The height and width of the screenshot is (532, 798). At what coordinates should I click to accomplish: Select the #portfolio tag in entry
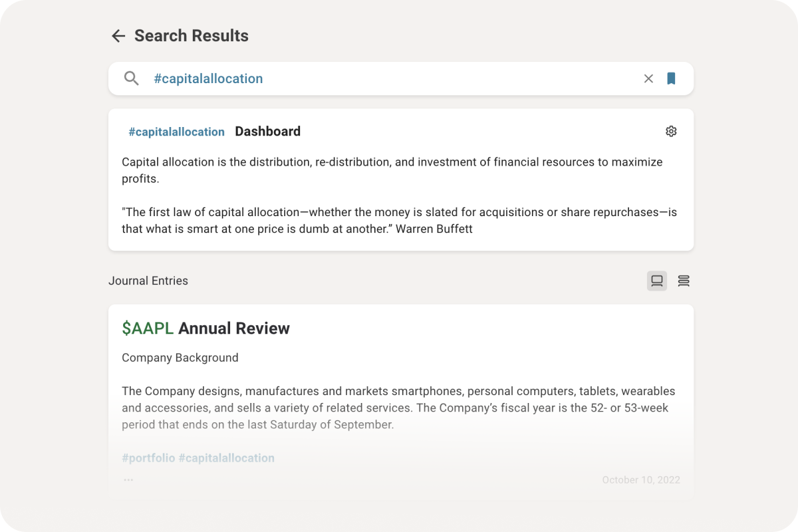pyautogui.click(x=148, y=458)
